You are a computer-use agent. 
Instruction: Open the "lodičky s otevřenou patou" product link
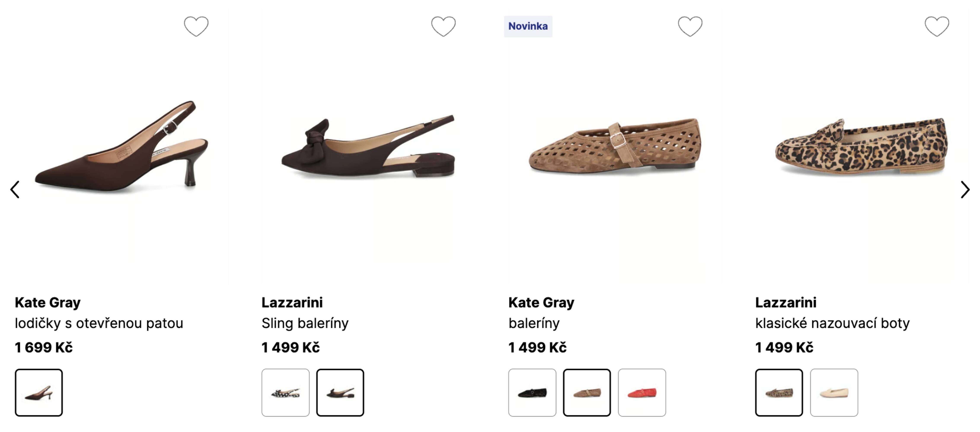(99, 323)
